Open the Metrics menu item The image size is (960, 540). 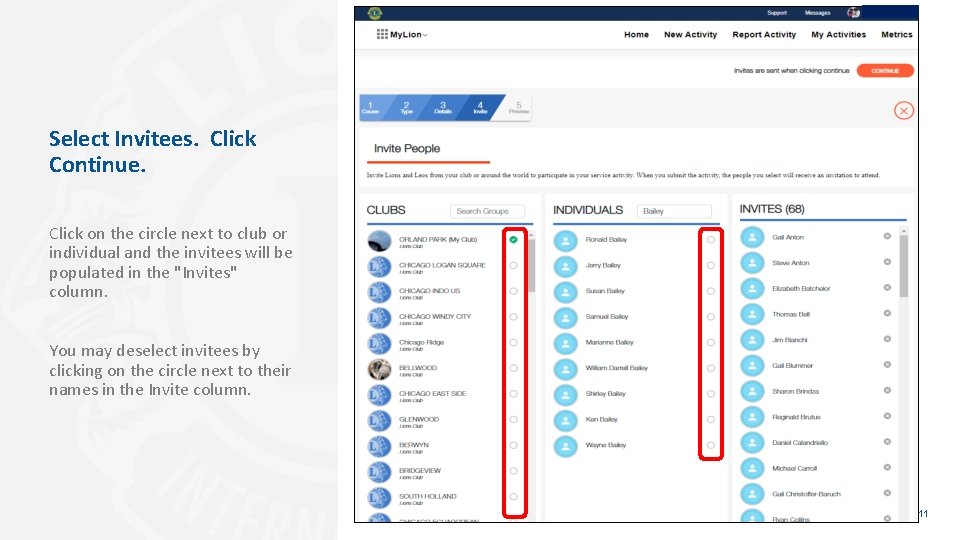pos(896,35)
